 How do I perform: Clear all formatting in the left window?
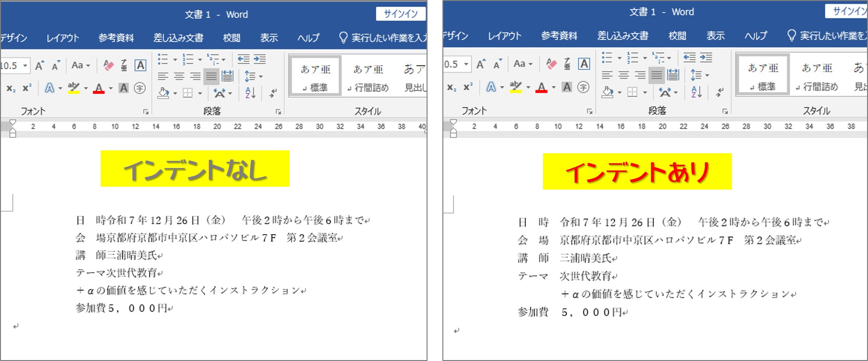coord(108,65)
